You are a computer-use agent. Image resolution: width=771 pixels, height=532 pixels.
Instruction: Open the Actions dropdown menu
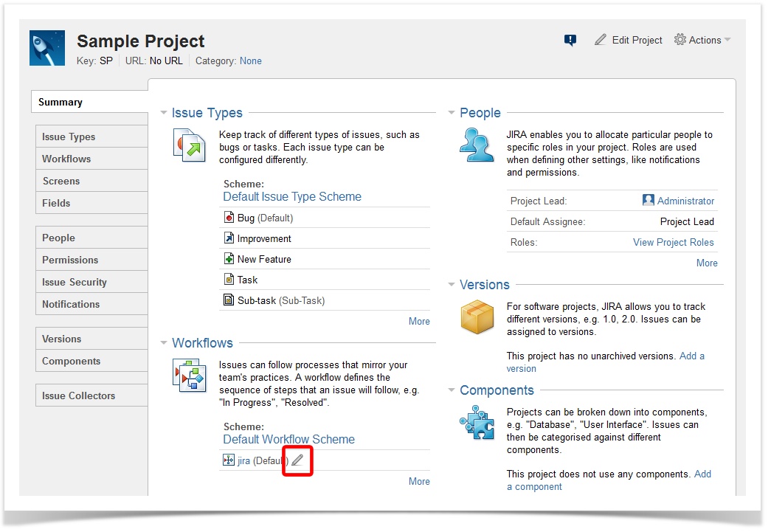702,41
